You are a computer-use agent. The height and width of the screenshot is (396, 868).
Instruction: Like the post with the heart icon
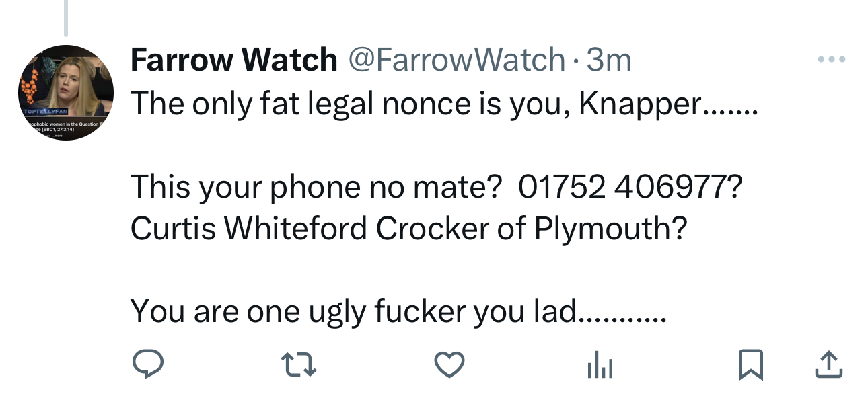point(449,366)
